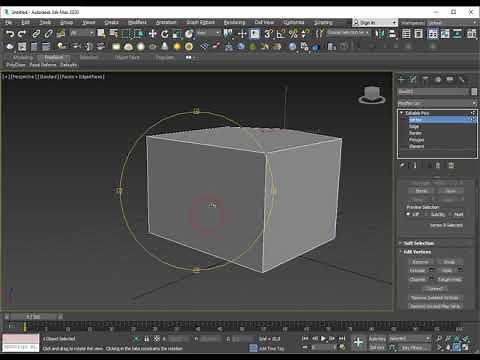Activate the Select and Move tool
Viewport: 480px width, 360px height.
click(x=153, y=34)
